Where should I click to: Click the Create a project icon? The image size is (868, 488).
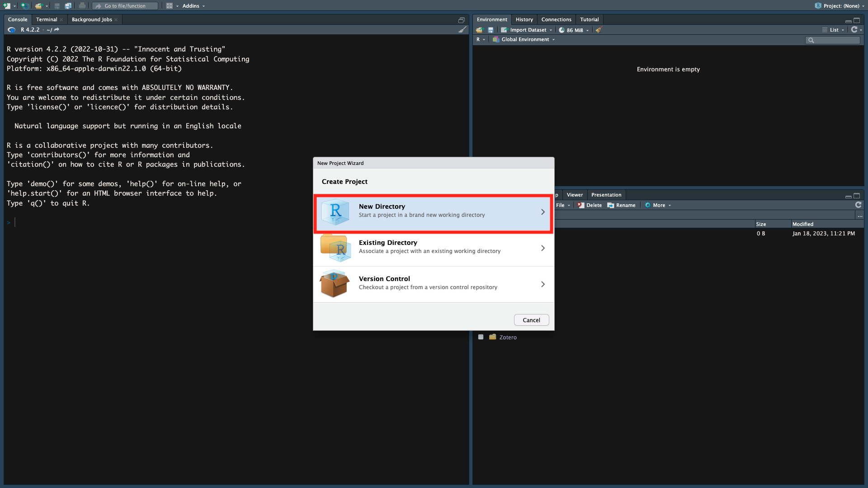pos(25,6)
